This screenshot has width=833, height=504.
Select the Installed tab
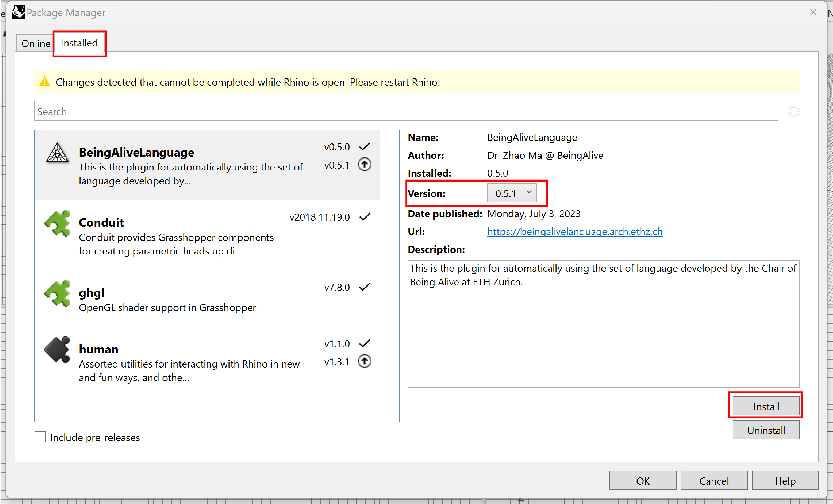79,43
